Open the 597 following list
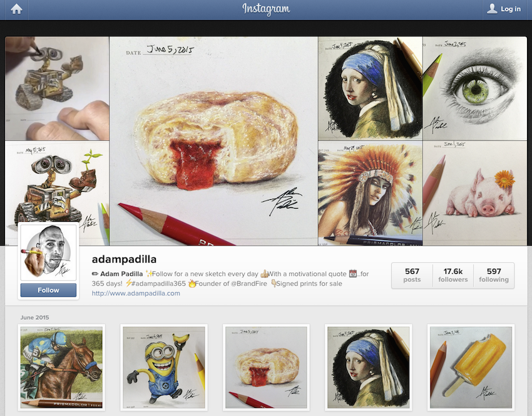The height and width of the screenshot is (416, 532). [494, 276]
